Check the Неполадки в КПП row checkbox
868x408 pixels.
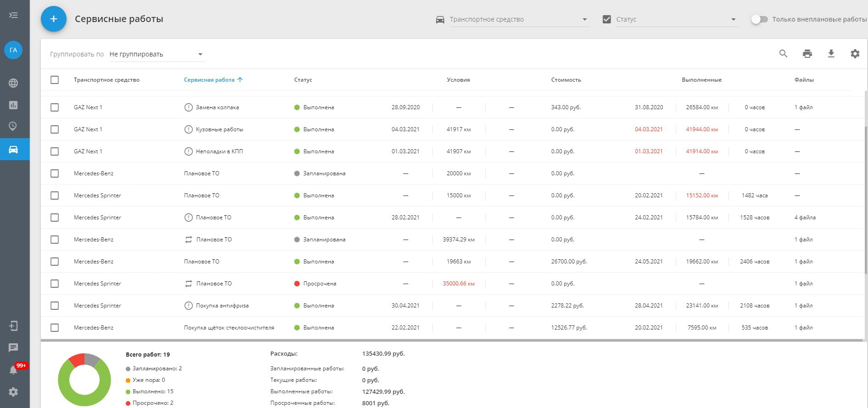point(55,151)
